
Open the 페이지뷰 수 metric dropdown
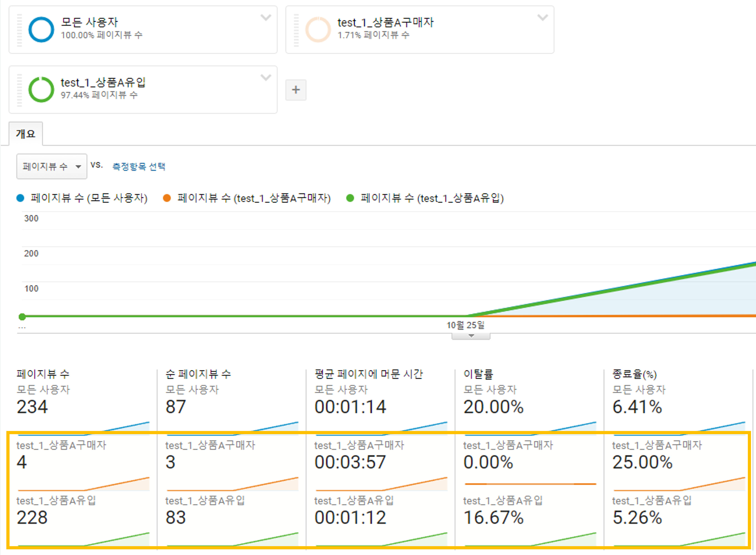pos(52,166)
